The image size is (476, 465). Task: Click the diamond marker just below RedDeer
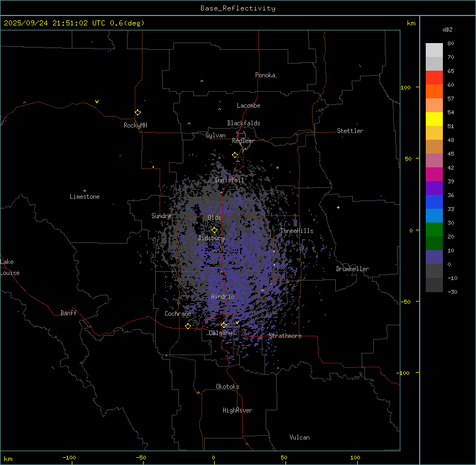(235, 155)
